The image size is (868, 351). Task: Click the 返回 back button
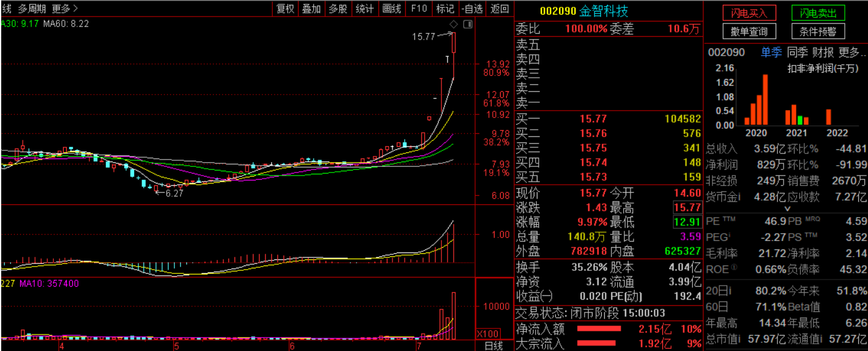[x=499, y=9]
